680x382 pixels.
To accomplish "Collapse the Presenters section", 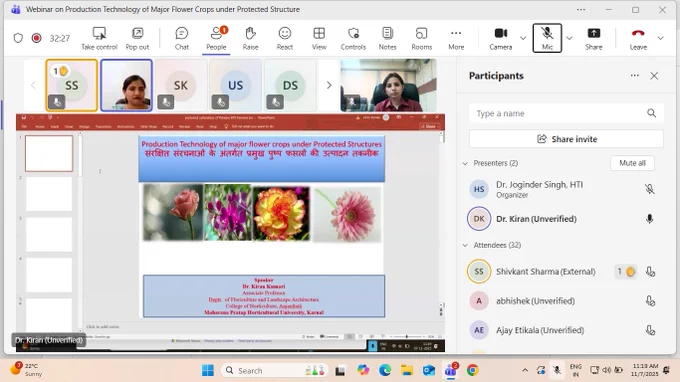I will point(465,163).
